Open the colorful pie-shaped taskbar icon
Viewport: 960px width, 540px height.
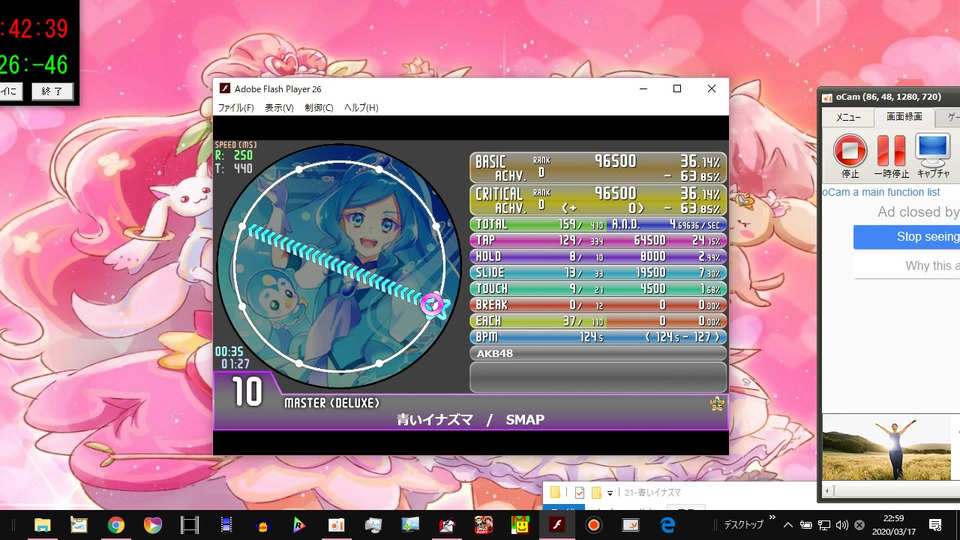pos(152,525)
